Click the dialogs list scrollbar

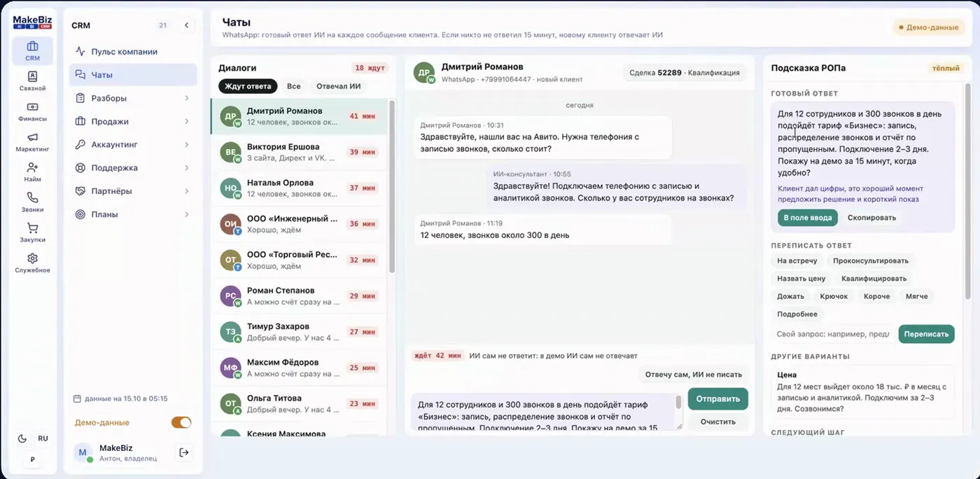tap(392, 186)
